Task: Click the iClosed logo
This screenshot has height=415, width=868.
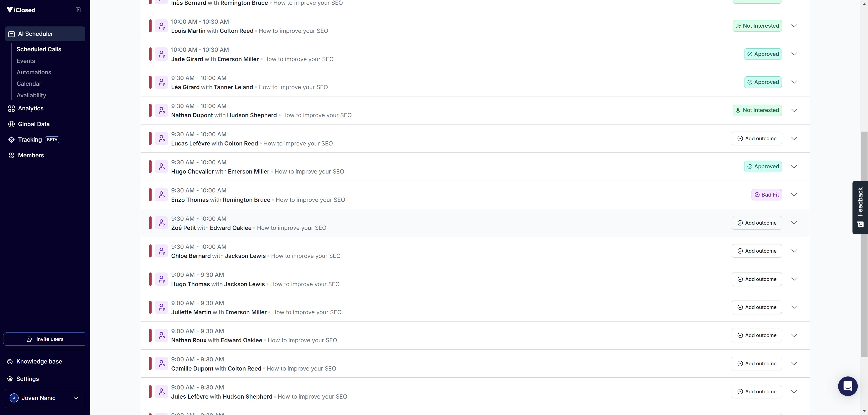Action: coord(21,10)
